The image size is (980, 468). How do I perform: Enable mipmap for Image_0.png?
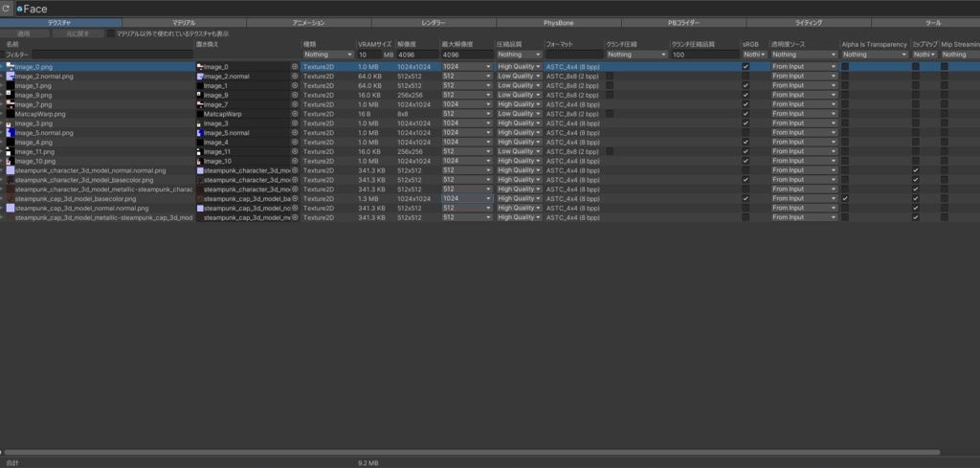pos(915,66)
